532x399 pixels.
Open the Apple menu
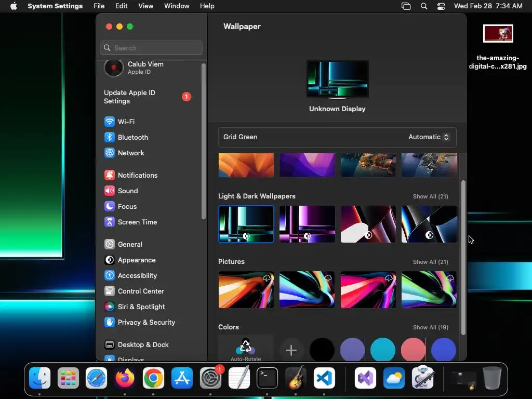tap(14, 6)
